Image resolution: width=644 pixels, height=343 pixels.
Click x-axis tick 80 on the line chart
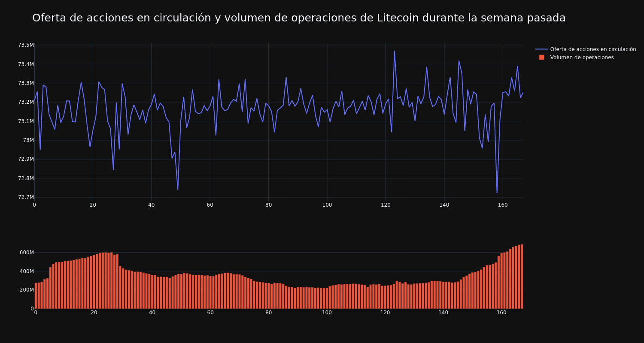(268, 205)
